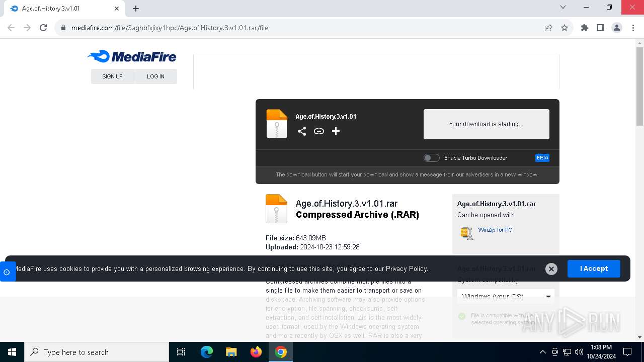644x362 pixels.
Task: Bookmark this tab with the star icon
Action: point(565,28)
